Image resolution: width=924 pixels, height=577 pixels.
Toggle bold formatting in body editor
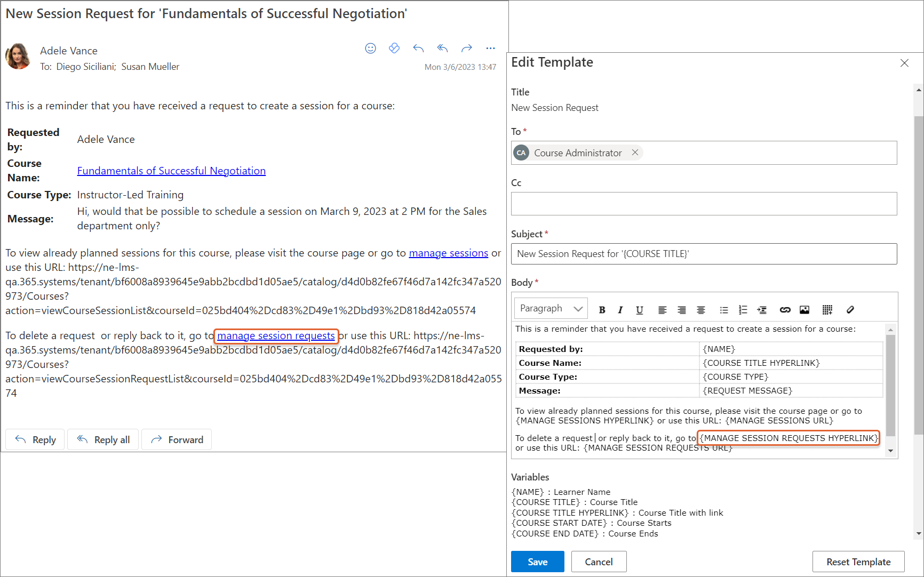point(602,310)
